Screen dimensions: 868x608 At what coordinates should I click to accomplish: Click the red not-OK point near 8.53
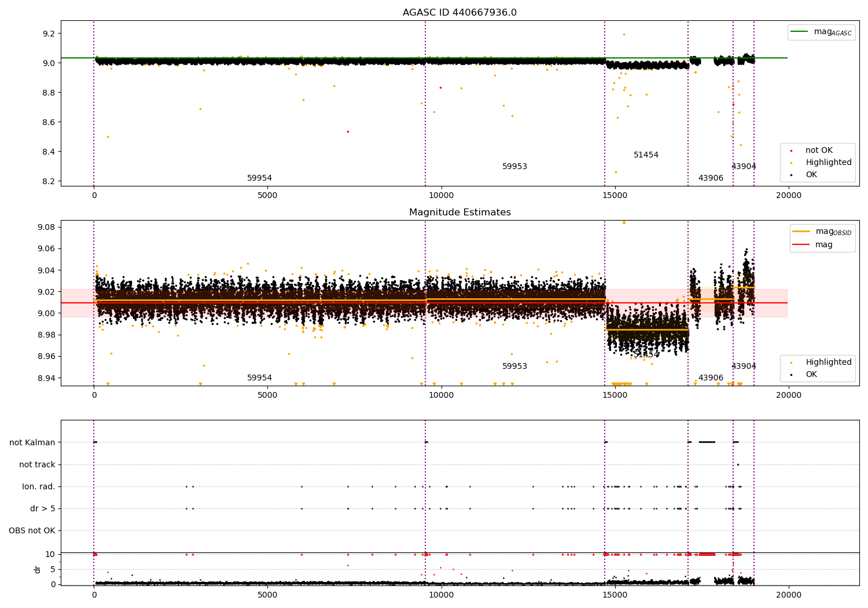348,131
